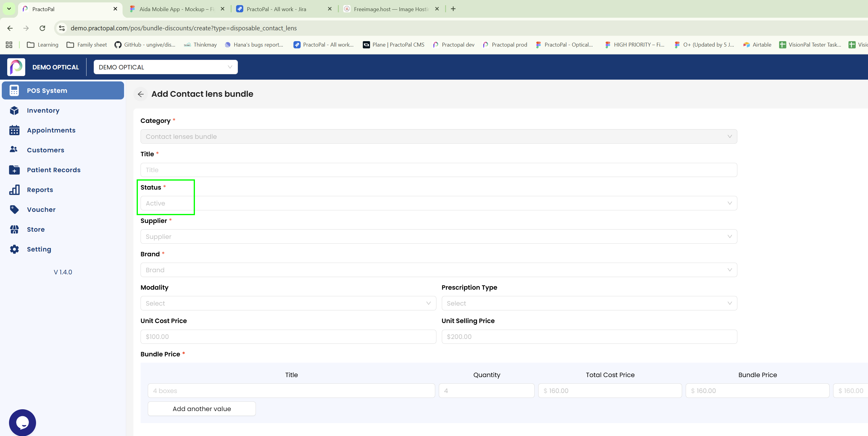Screen dimensions: 868x436
Task: Switch to PractoPal Jira browser tab
Action: tap(276, 9)
